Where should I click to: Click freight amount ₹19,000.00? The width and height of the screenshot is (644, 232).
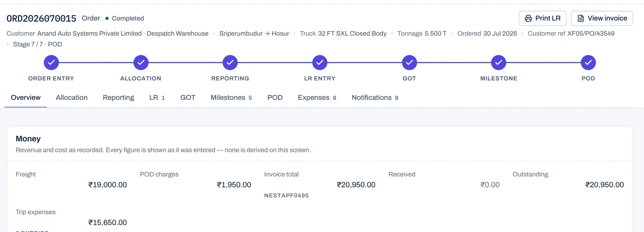click(107, 185)
